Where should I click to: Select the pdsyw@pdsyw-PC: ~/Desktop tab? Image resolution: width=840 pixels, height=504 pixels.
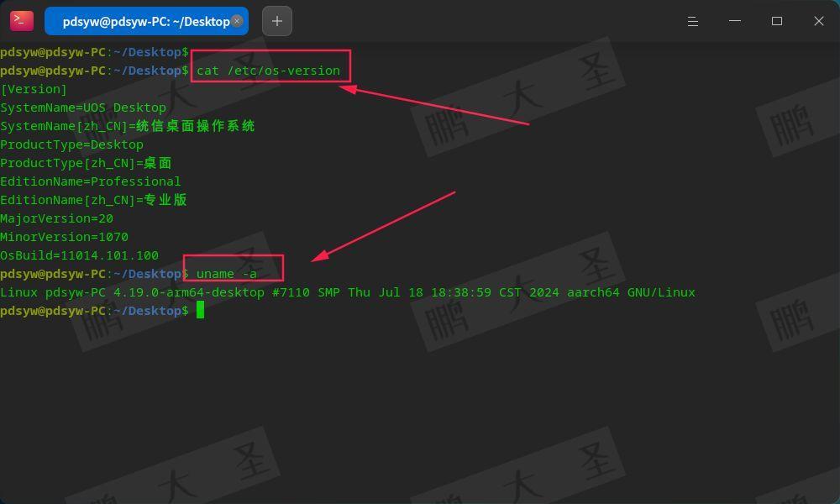[146, 21]
